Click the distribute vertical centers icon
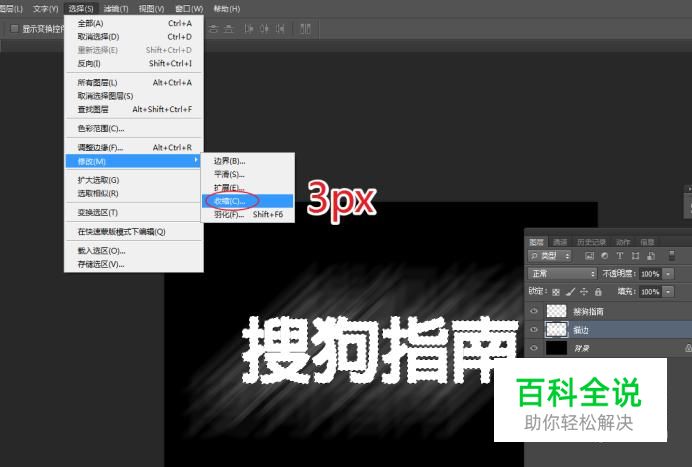The width and height of the screenshot is (692, 467). coord(214,29)
